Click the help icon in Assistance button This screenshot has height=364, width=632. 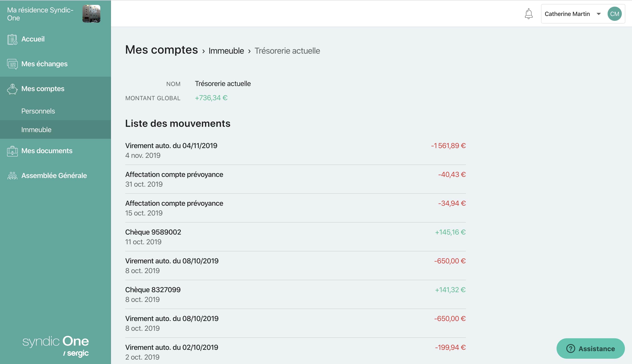[x=571, y=348]
